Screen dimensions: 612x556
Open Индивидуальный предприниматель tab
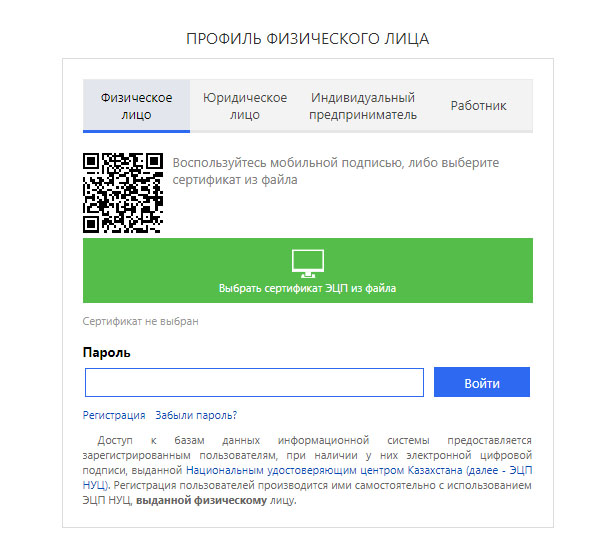pyautogui.click(x=363, y=106)
